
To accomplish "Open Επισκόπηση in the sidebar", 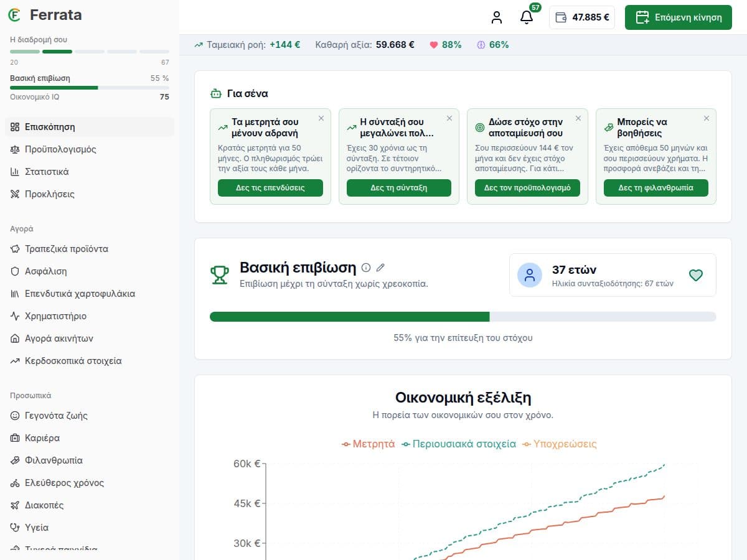I will 90,127.
